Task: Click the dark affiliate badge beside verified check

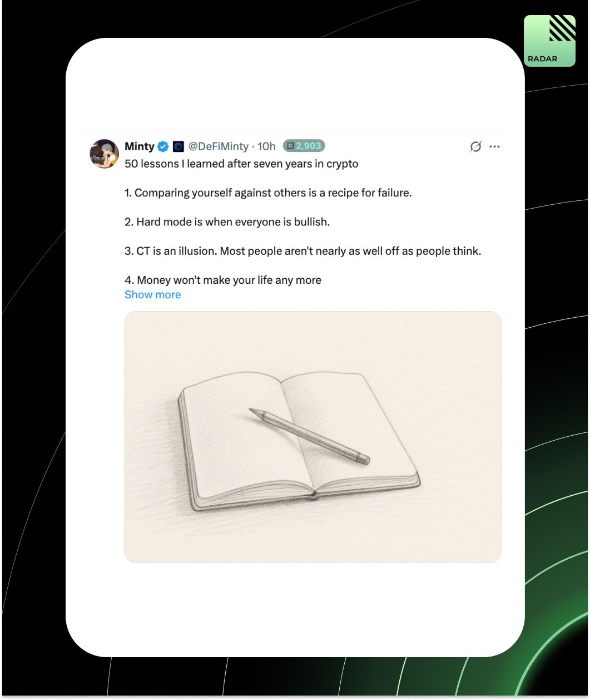Action: pyautogui.click(x=178, y=146)
